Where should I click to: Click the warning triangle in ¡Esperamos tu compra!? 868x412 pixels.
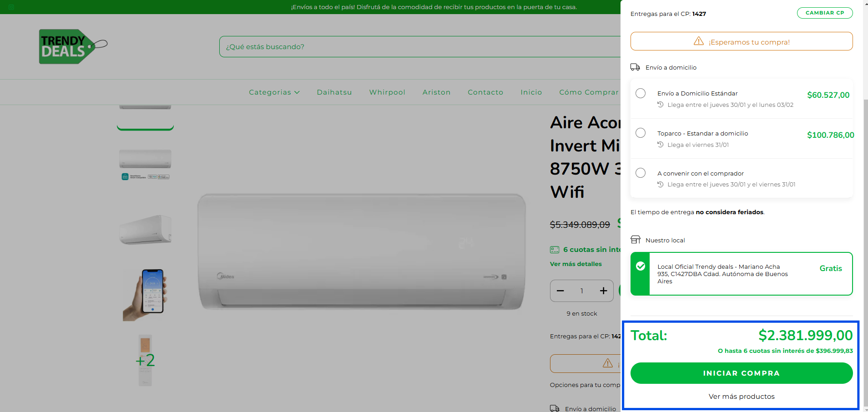click(699, 41)
